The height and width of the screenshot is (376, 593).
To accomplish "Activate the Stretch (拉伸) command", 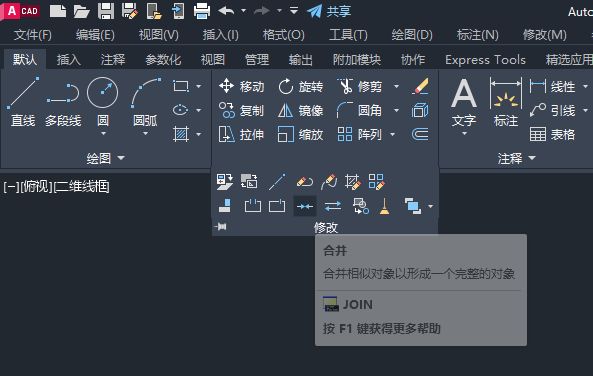I will click(x=241, y=134).
